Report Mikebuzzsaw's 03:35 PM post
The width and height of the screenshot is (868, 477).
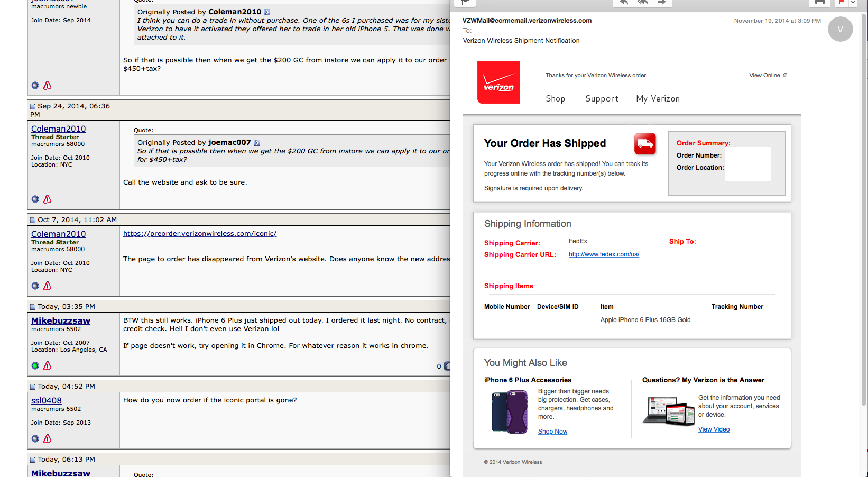tap(48, 365)
